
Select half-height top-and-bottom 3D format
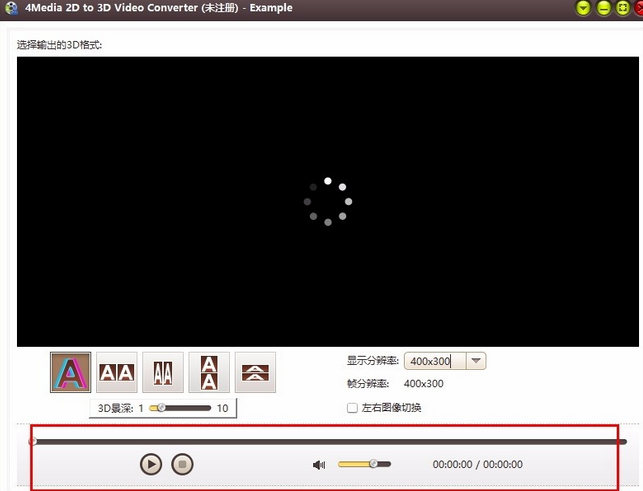pos(255,372)
